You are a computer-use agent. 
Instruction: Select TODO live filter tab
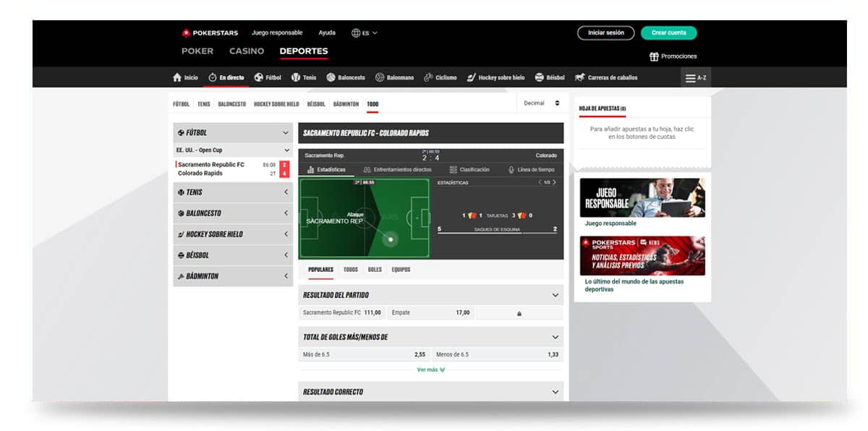[x=373, y=104]
